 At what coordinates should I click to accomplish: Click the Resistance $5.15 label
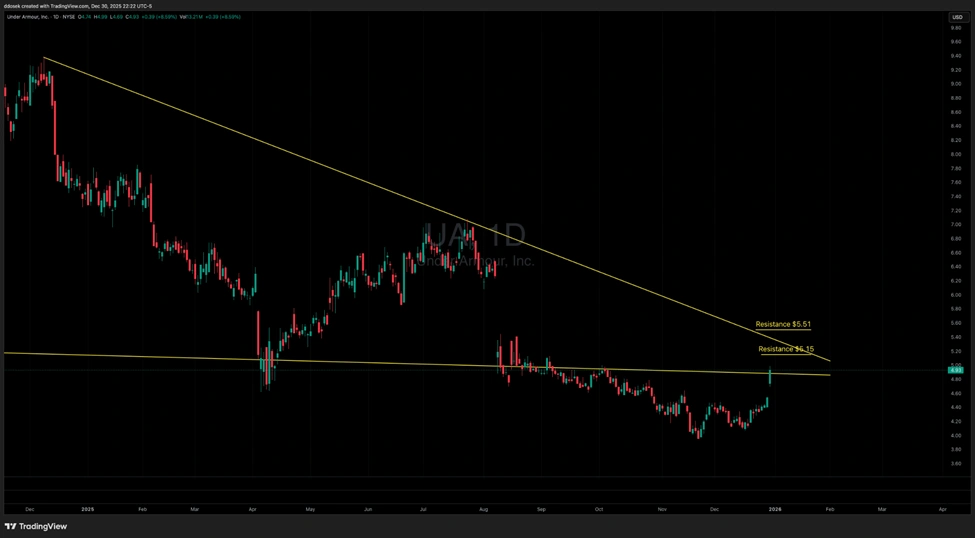point(786,349)
